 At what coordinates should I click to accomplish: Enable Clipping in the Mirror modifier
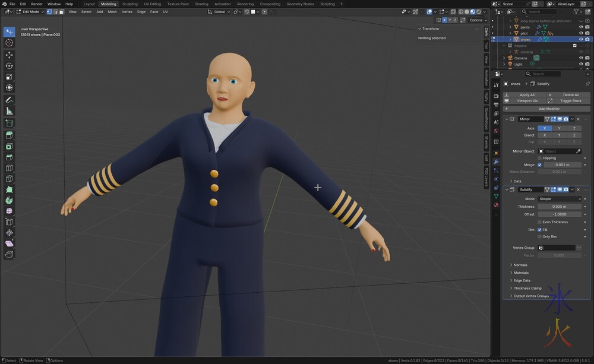coord(539,158)
